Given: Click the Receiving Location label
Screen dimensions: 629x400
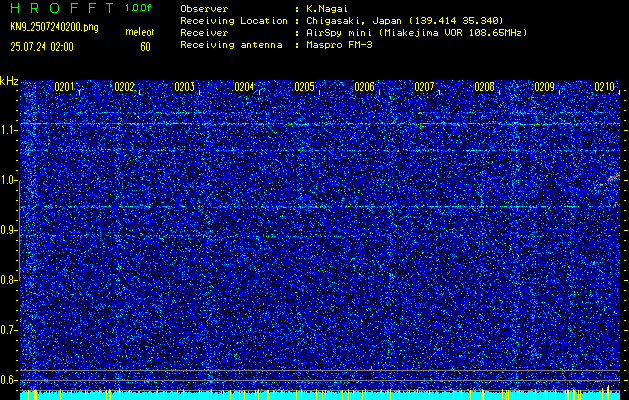Looking at the screenshot, I should click(234, 21).
